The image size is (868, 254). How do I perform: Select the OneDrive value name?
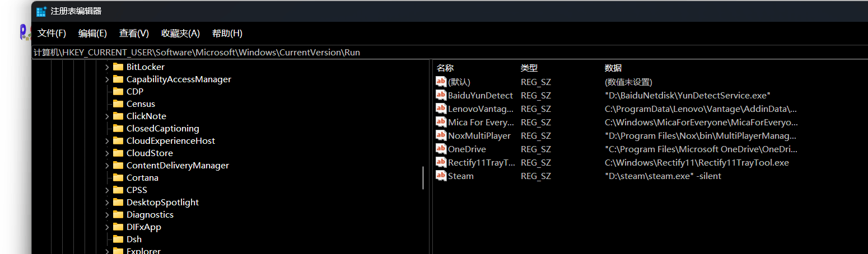click(x=467, y=149)
